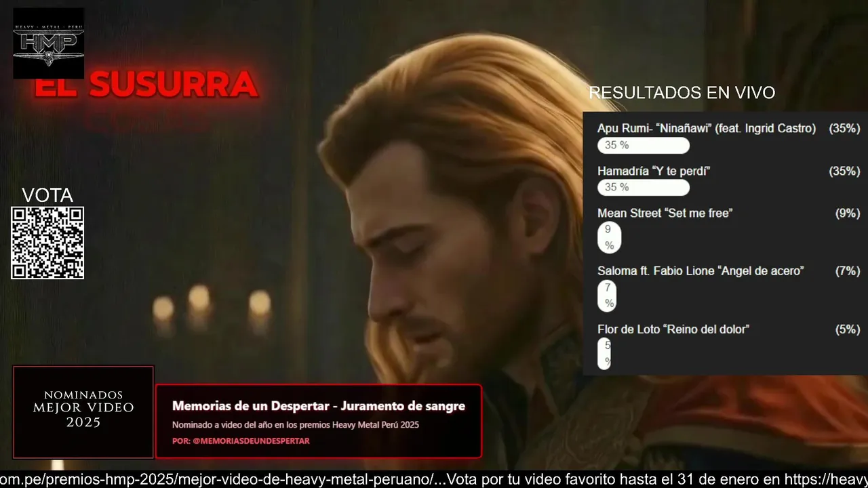Click the (35%) value beside Hamadría

click(x=844, y=171)
